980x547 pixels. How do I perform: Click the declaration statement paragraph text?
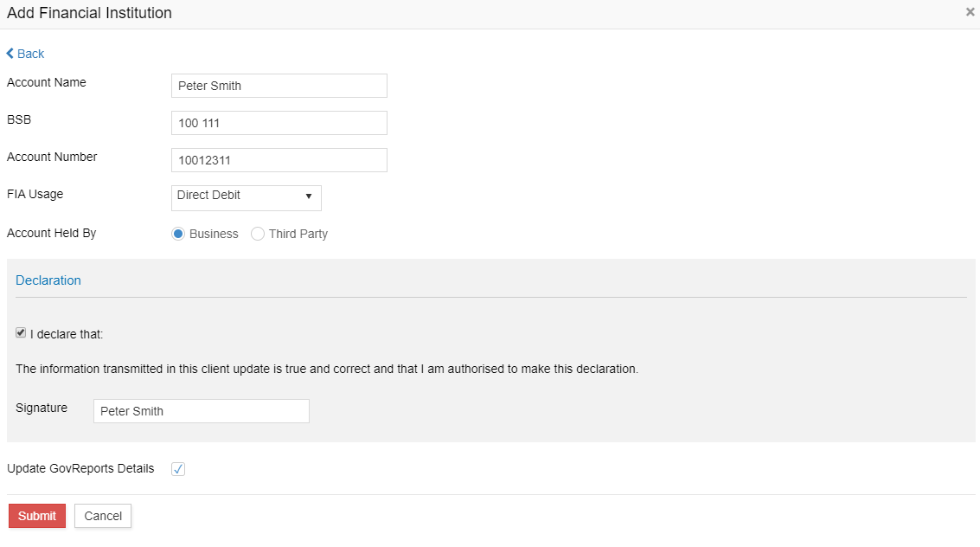point(327,369)
